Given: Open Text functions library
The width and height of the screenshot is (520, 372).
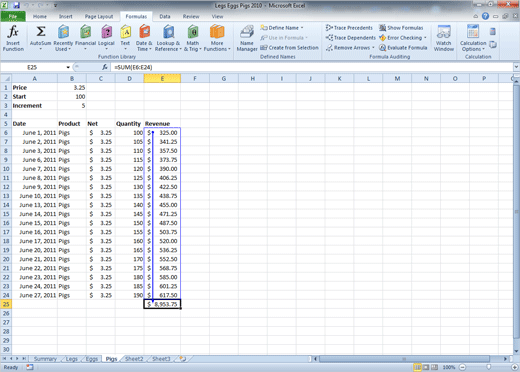Looking at the screenshot, I should (x=125, y=38).
